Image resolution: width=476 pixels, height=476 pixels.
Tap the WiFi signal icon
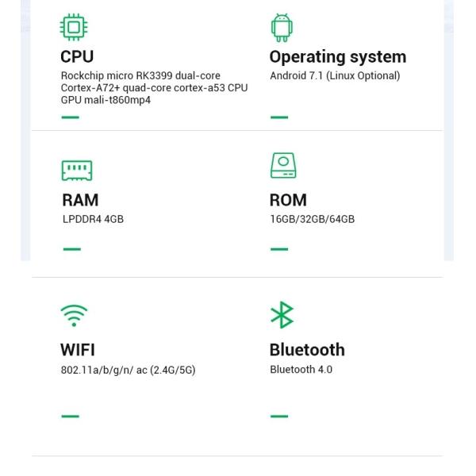(x=75, y=316)
